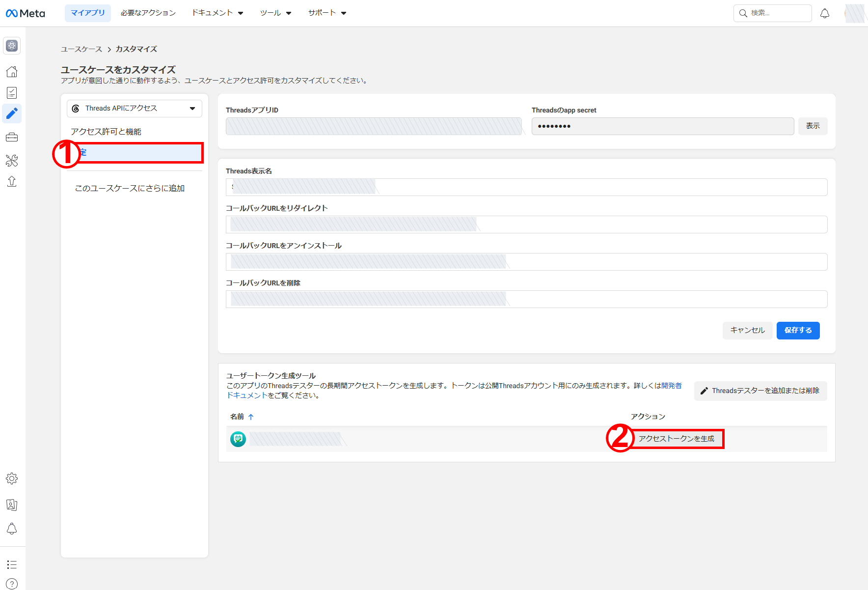Image resolution: width=868 pixels, height=590 pixels.
Task: Expand the ドキュメント menu
Action: click(217, 13)
